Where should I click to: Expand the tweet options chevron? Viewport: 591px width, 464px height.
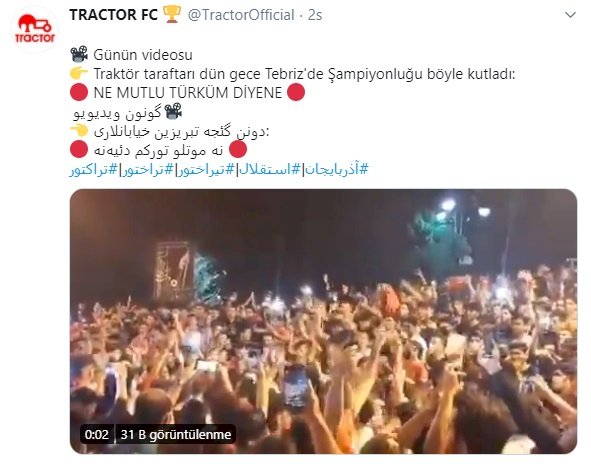tap(570, 15)
